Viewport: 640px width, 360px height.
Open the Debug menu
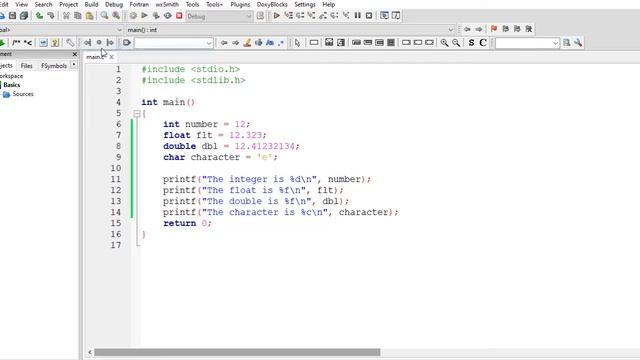pyautogui.click(x=114, y=4)
